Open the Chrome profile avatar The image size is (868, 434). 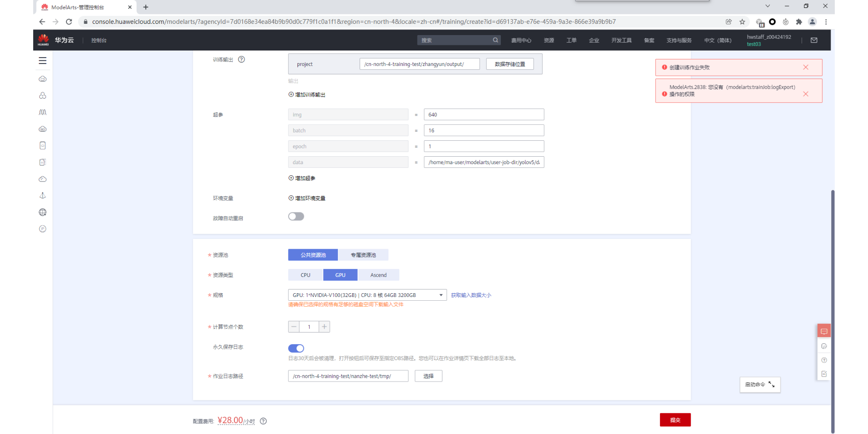click(812, 22)
